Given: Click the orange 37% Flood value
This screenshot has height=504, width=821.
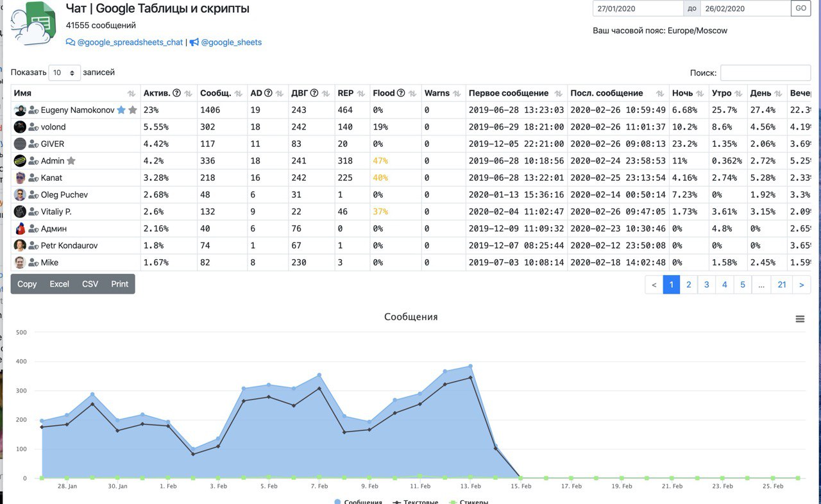Looking at the screenshot, I should coord(380,212).
